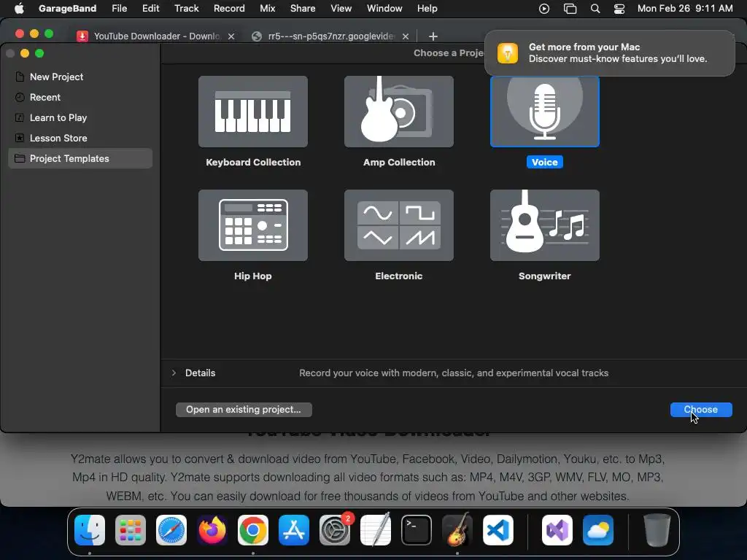Click the date and time display
The image size is (747, 560).
point(685,9)
